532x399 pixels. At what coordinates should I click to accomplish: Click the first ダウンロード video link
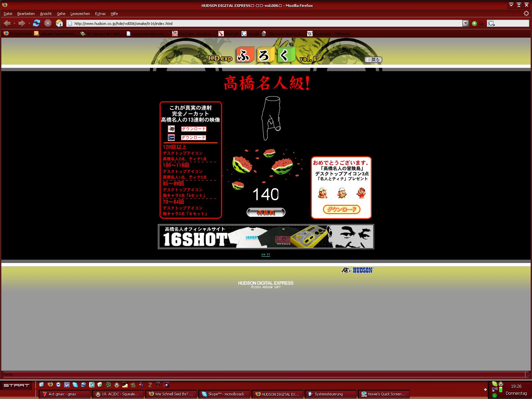click(x=194, y=129)
